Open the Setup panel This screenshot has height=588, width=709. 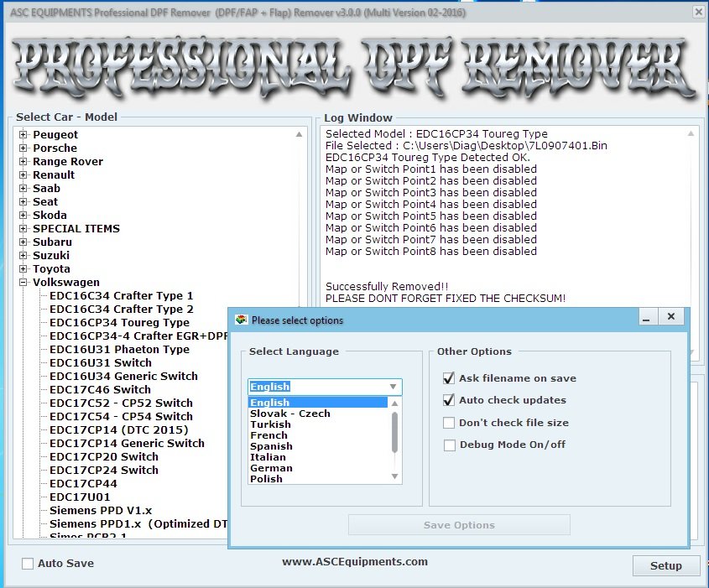click(666, 565)
